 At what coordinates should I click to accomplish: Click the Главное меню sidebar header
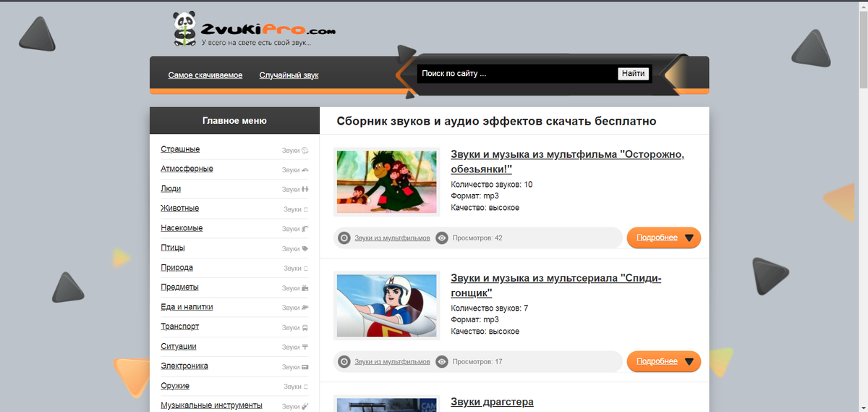click(x=234, y=121)
